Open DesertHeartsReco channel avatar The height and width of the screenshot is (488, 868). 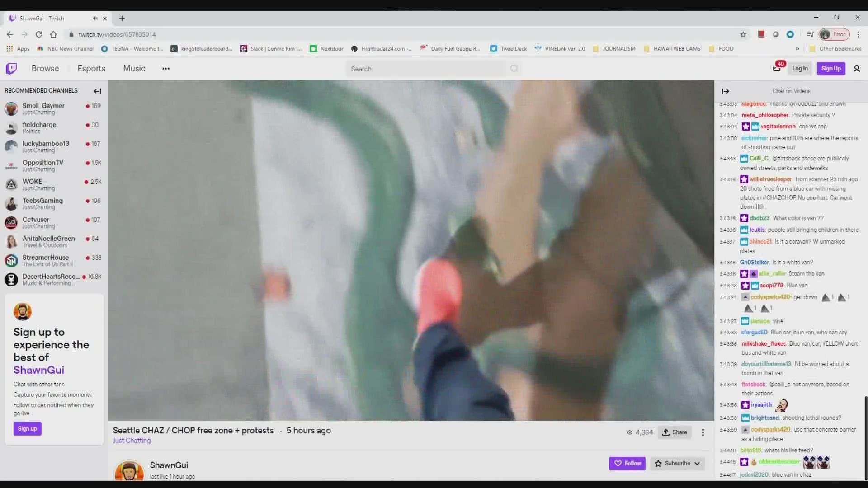pyautogui.click(x=11, y=279)
